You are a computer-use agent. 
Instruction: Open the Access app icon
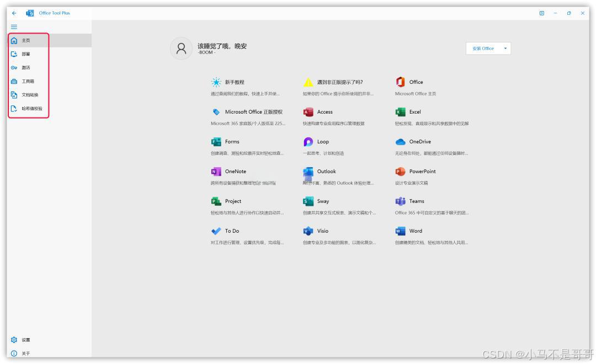pyautogui.click(x=308, y=112)
